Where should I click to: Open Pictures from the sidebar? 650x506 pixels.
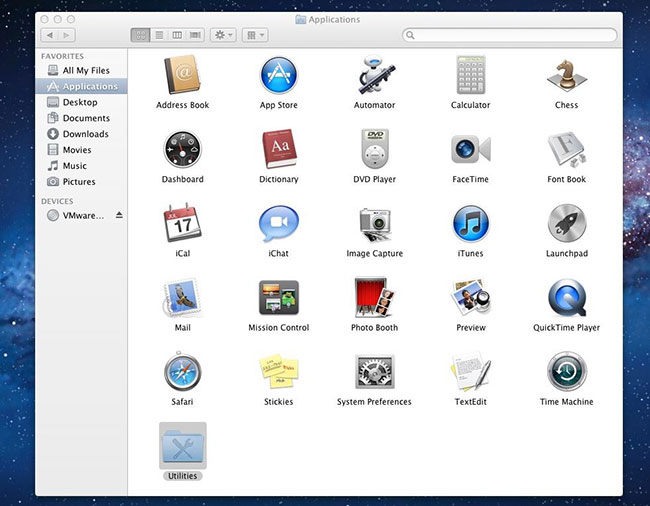coord(81,182)
